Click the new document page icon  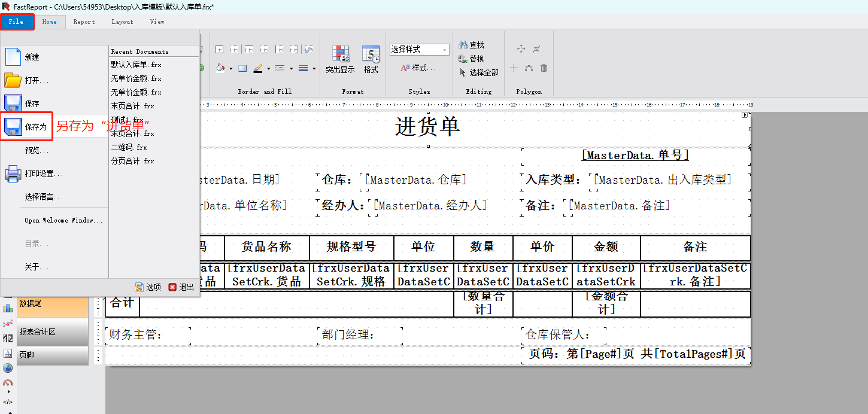tap(13, 57)
